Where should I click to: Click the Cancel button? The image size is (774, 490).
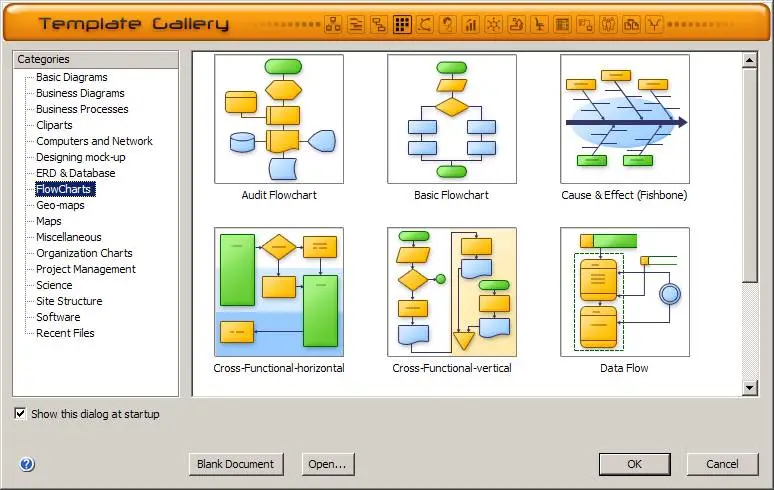pos(722,464)
